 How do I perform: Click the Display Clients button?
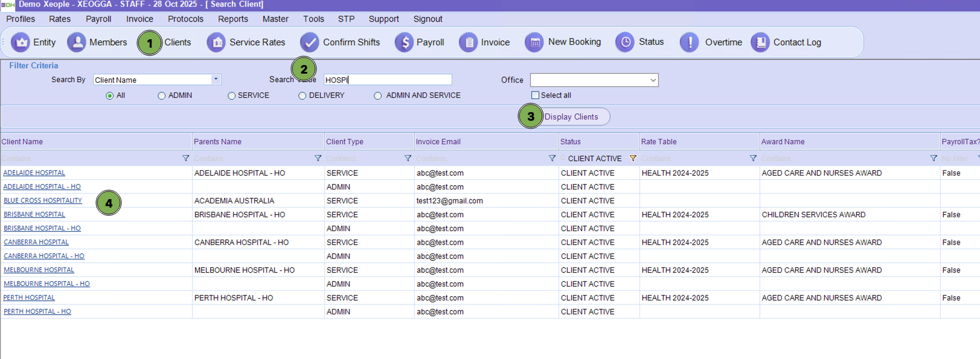pyautogui.click(x=571, y=117)
